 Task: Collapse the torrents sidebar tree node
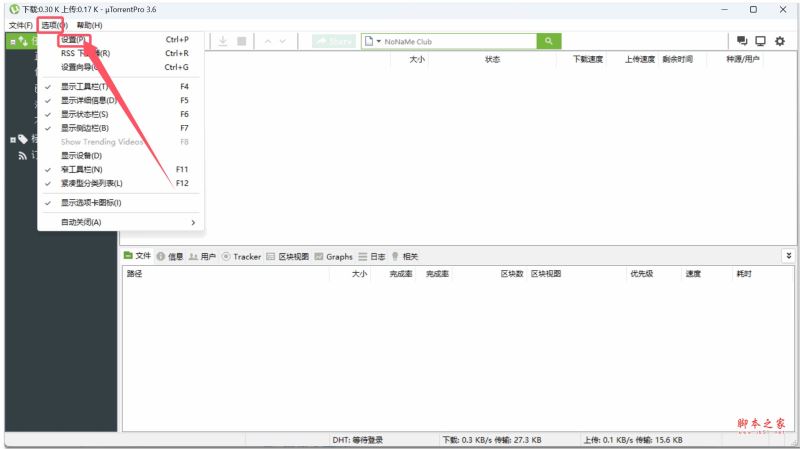pos(13,42)
